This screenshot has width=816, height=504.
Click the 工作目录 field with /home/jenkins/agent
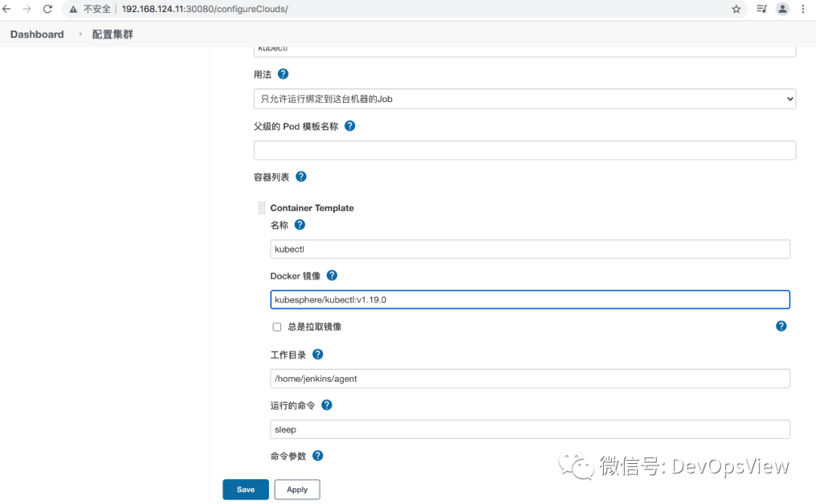click(530, 379)
